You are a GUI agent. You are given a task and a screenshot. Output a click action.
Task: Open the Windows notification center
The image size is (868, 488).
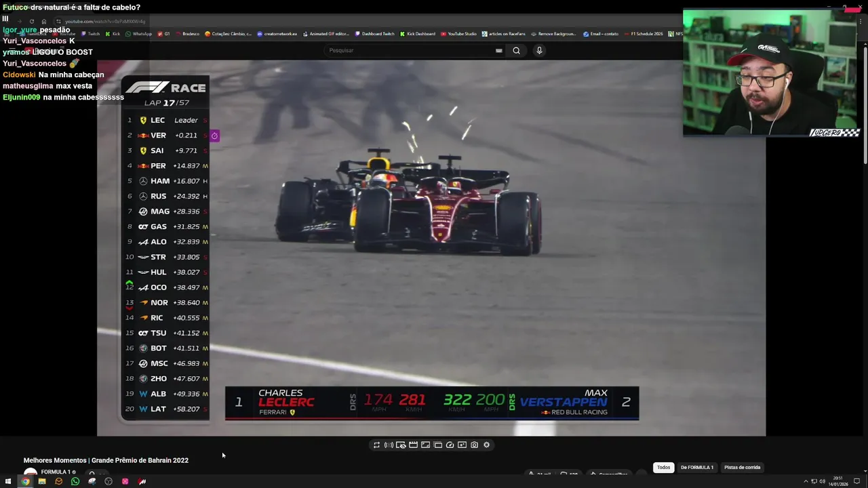pyautogui.click(x=857, y=481)
